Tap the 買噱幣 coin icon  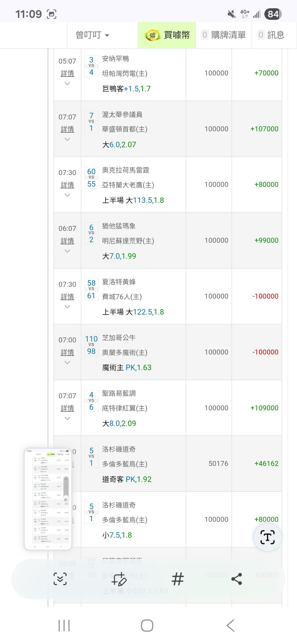152,35
